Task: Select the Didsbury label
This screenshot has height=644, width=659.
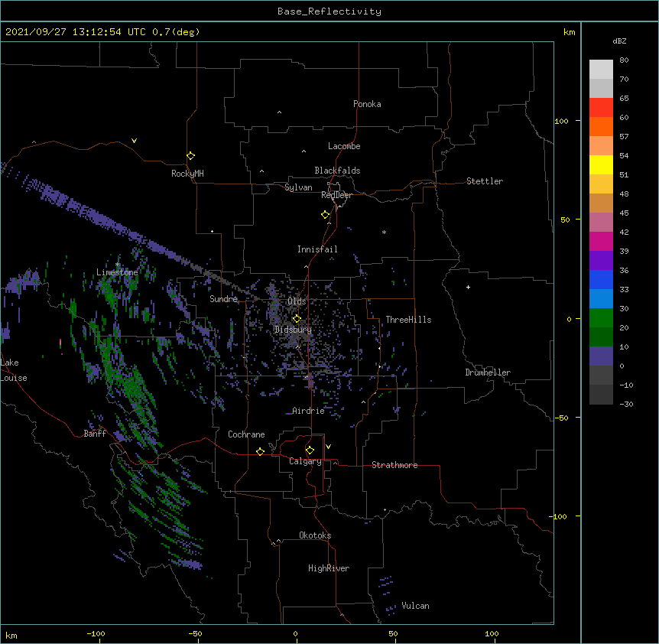Action: tap(294, 330)
